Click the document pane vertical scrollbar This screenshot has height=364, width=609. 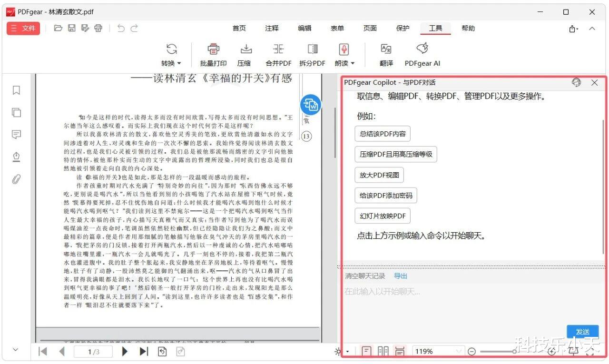click(x=335, y=133)
